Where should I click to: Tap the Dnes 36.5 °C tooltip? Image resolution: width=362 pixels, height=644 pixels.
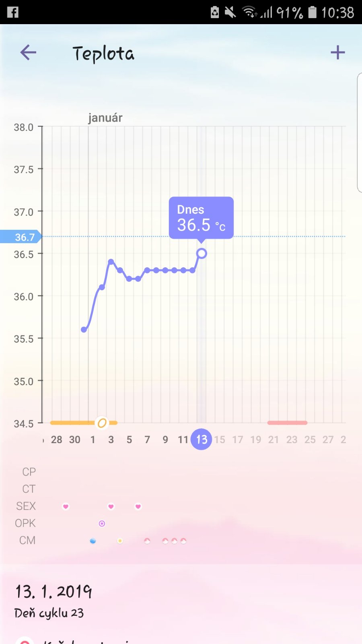tap(201, 218)
